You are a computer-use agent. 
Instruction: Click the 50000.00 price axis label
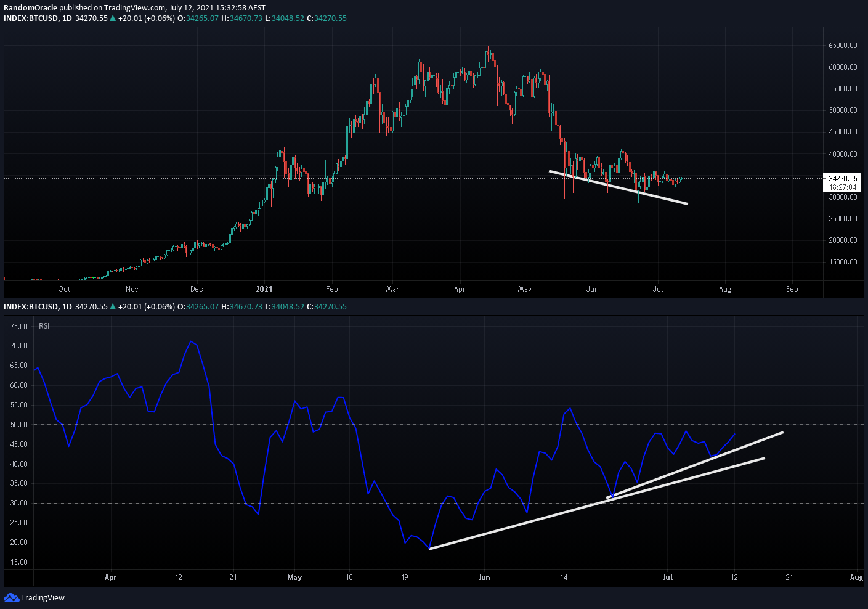click(843, 110)
